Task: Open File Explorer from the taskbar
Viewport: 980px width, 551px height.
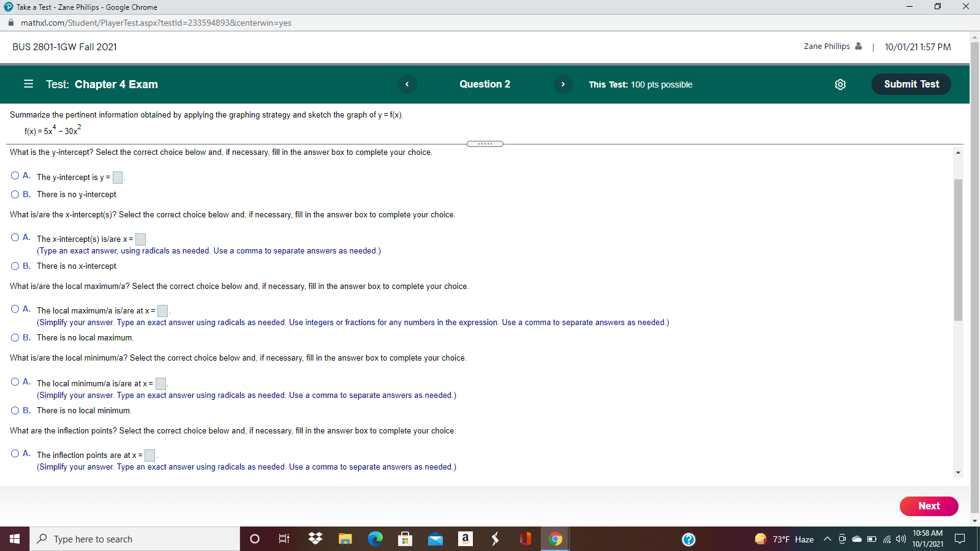Action: [345, 539]
